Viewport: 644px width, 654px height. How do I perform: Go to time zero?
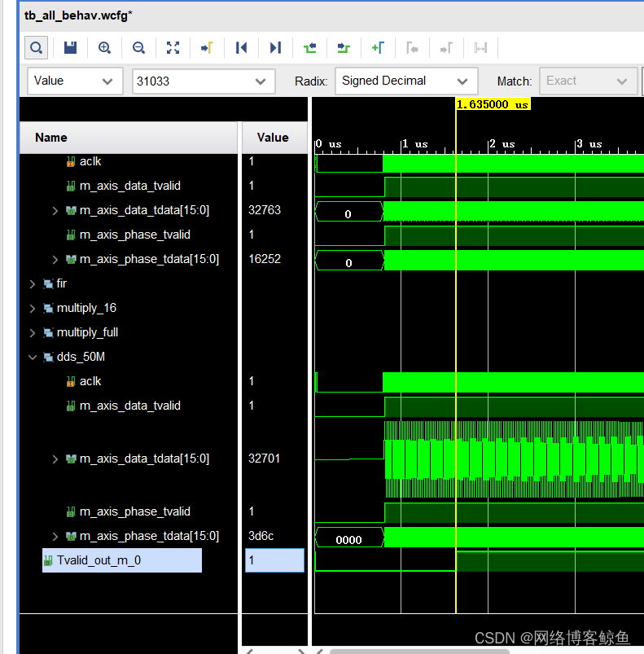pos(241,48)
